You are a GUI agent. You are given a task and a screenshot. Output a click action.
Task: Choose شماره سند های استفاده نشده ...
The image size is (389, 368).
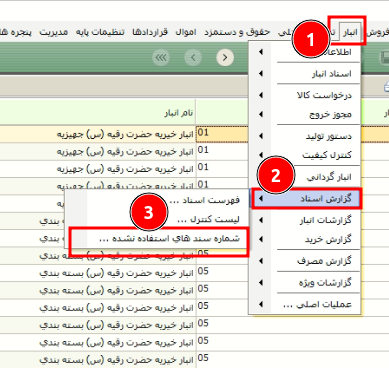coord(158,239)
